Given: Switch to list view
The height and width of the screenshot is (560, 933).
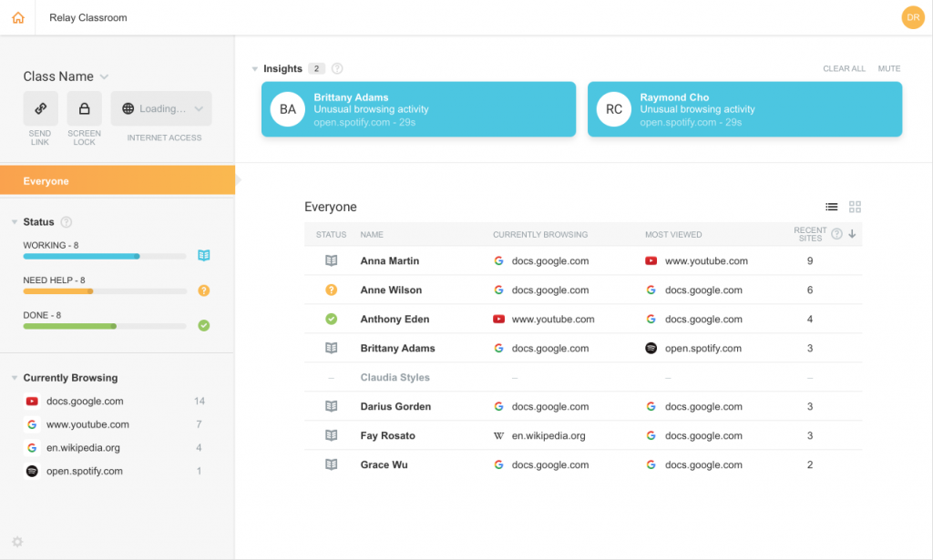Looking at the screenshot, I should (831, 207).
